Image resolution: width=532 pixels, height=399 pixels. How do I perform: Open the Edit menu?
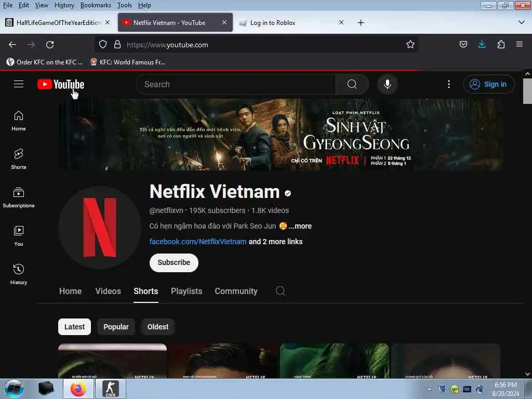tap(24, 5)
